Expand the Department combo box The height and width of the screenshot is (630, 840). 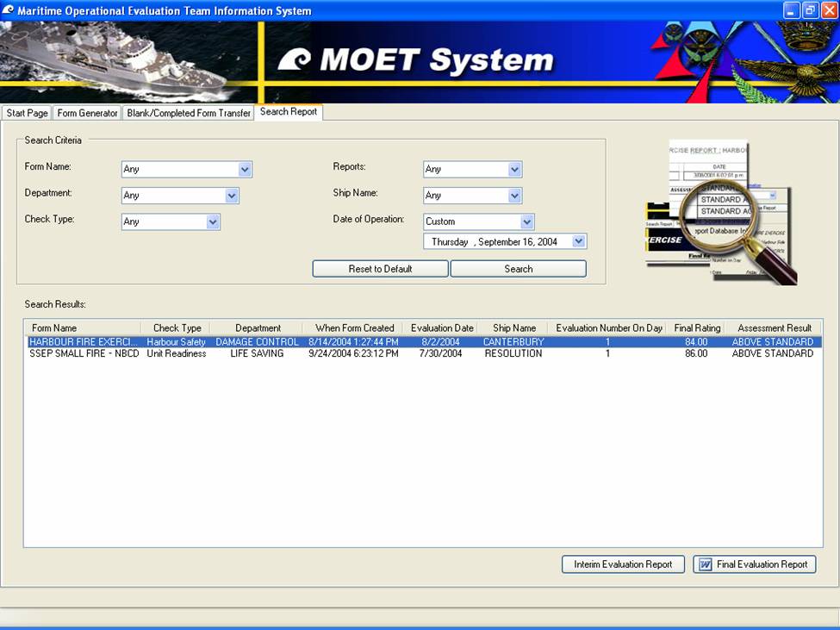coord(232,196)
